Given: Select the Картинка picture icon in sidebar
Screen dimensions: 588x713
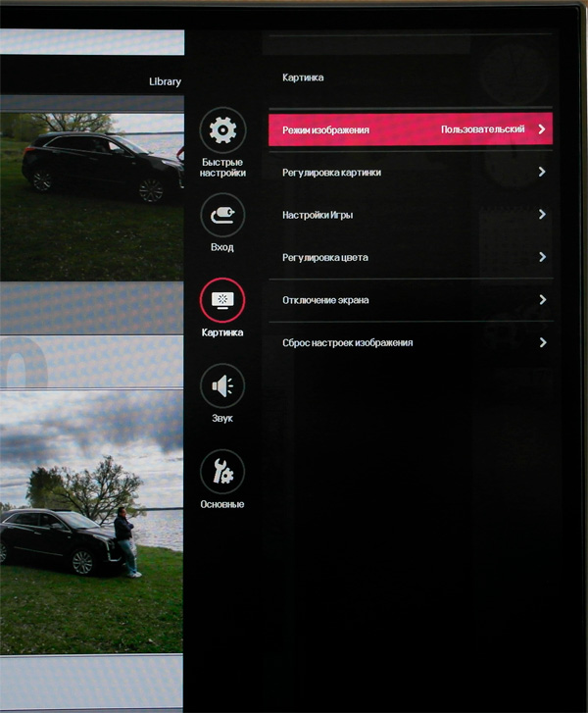Looking at the screenshot, I should point(222,299).
